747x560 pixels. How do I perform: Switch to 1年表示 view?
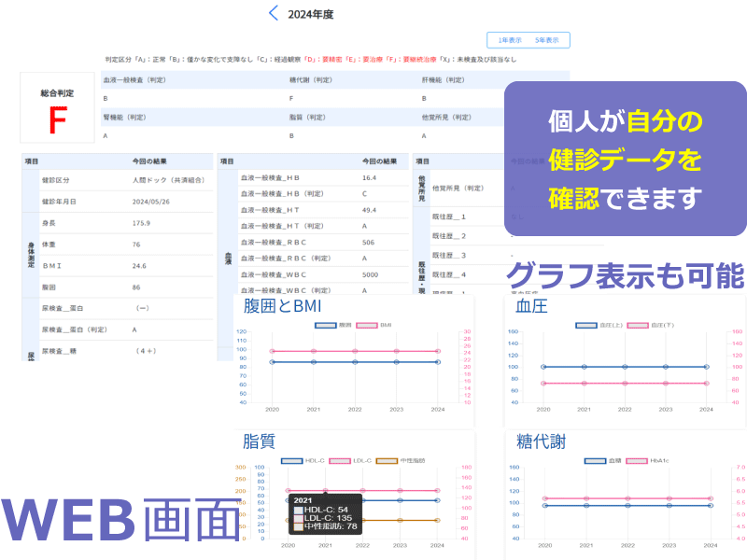tap(509, 40)
